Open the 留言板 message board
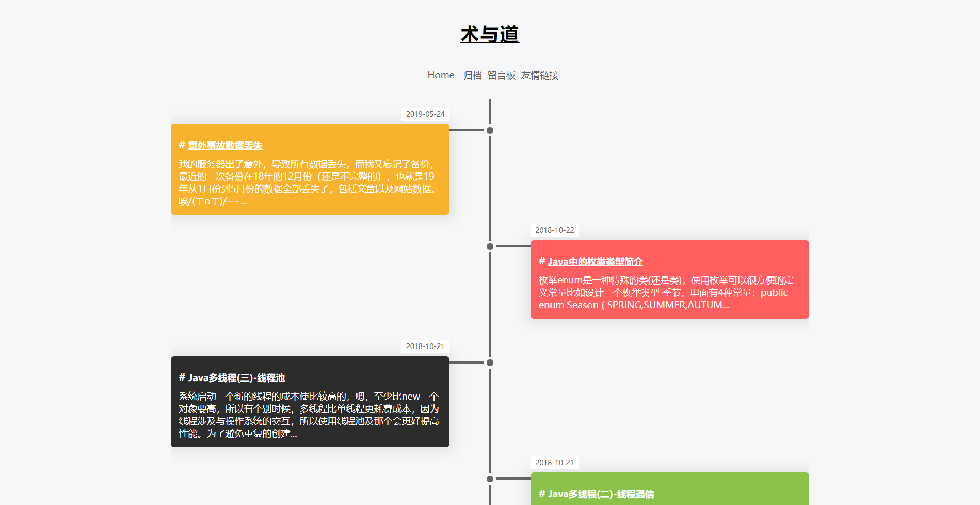 click(501, 75)
